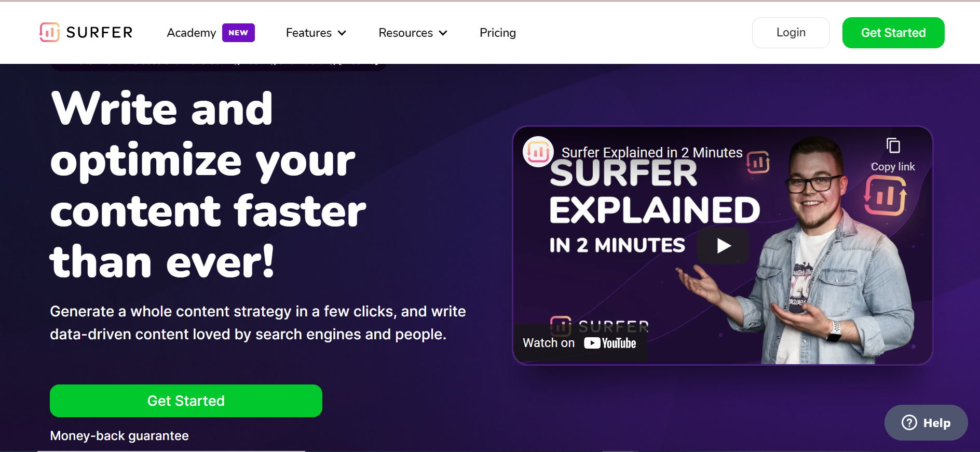Expand the Features dropdown chevron
This screenshot has width=980, height=452.
click(342, 33)
